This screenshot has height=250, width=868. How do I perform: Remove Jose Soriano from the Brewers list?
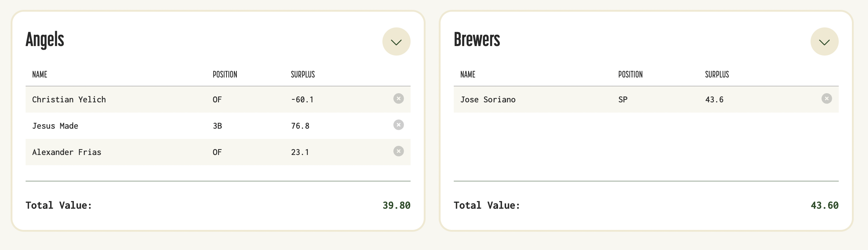(x=827, y=99)
